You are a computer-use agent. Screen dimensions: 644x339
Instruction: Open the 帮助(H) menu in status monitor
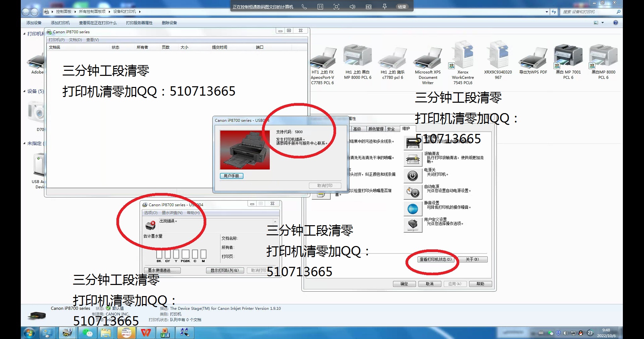[193, 213]
